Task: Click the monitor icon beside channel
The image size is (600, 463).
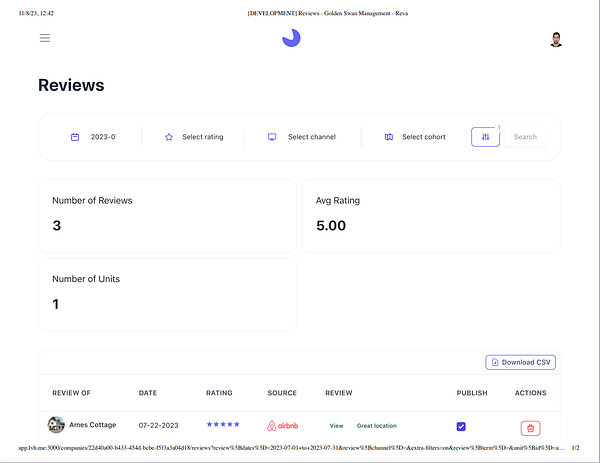Action: point(272,137)
